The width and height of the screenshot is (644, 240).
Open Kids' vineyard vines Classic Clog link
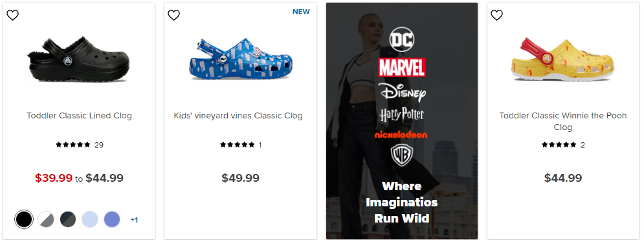[238, 116]
